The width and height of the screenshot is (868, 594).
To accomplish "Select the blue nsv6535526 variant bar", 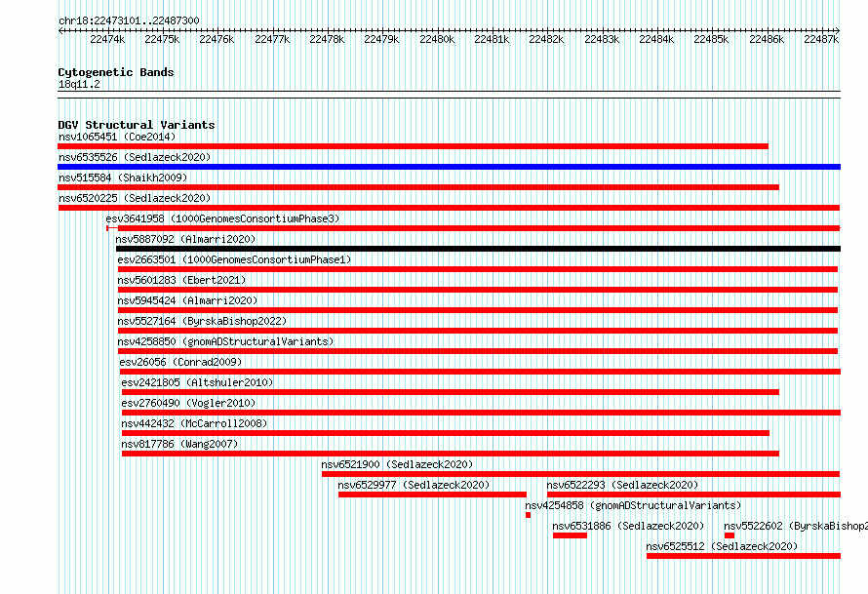I will click(x=449, y=167).
